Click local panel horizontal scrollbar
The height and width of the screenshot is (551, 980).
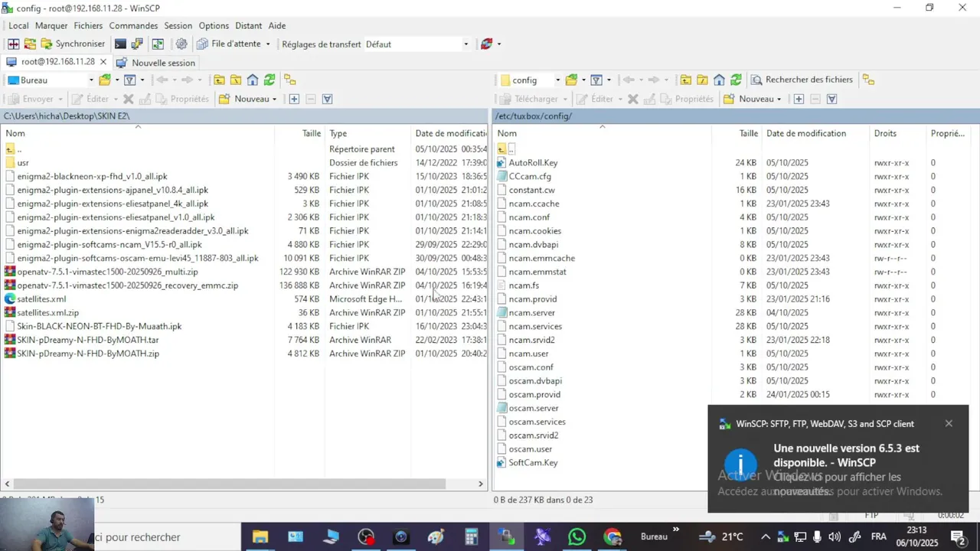pos(230,484)
